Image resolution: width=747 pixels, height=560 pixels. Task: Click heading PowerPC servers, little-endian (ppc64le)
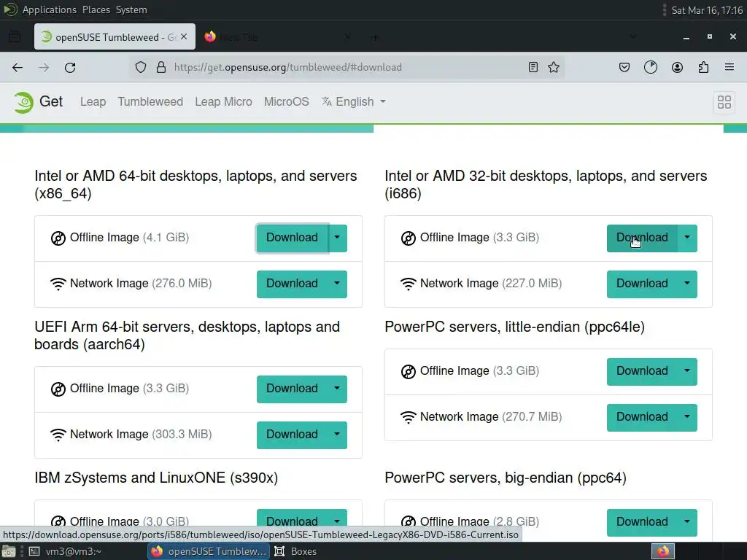pos(514,327)
